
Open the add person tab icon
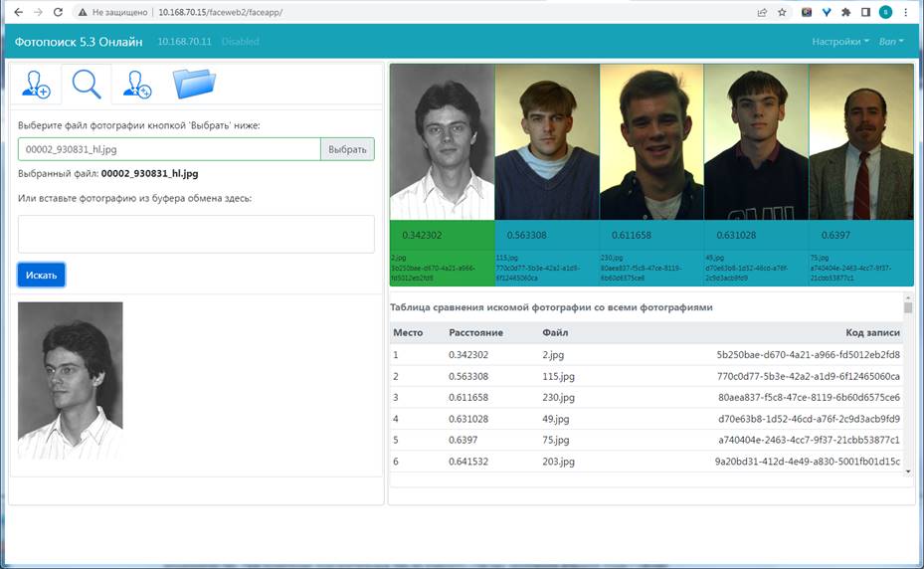coord(36,86)
